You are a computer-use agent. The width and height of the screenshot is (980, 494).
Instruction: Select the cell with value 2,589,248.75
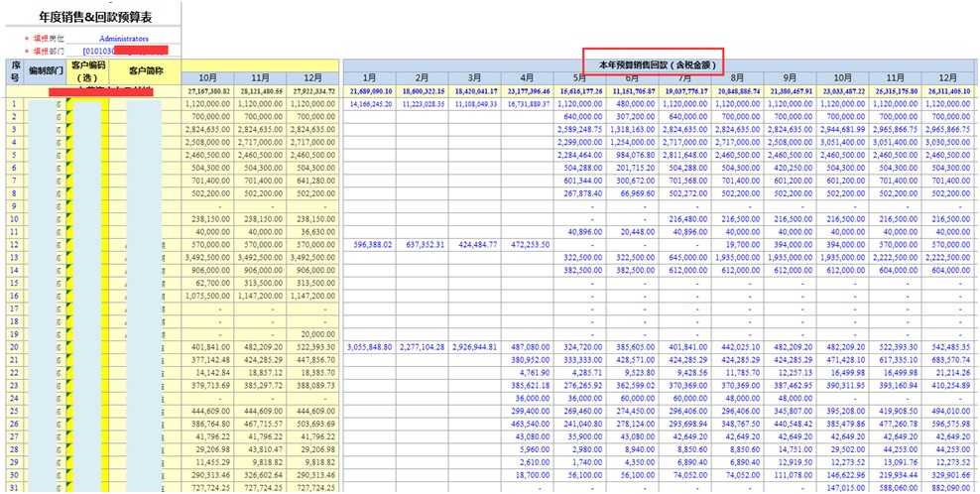pyautogui.click(x=579, y=129)
